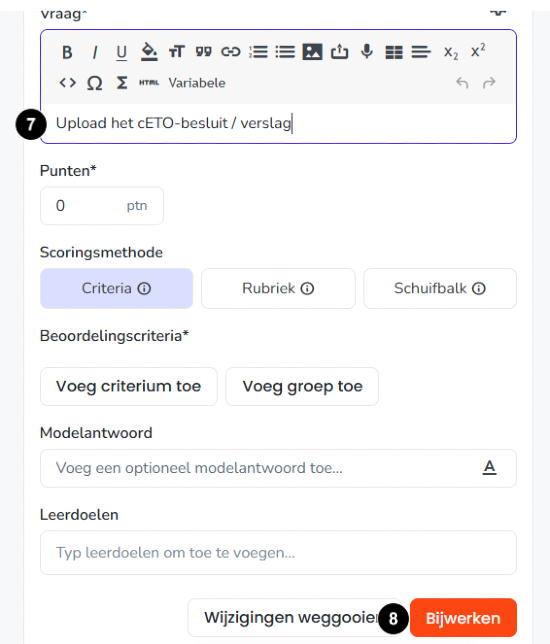Viewport: 550px width, 644px height.
Task: Open text alignment options
Action: point(421,52)
